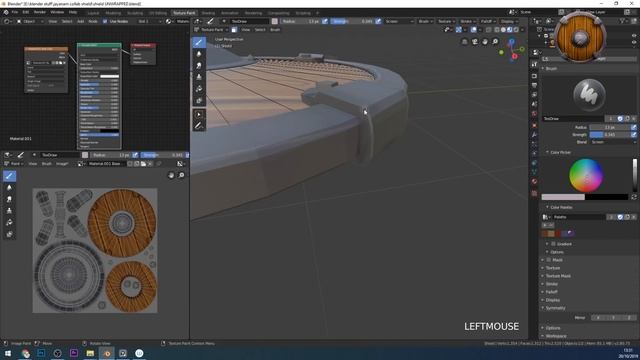640x360 pixels.
Task: Toggle Mirror X symmetry button
Action: coord(598,318)
